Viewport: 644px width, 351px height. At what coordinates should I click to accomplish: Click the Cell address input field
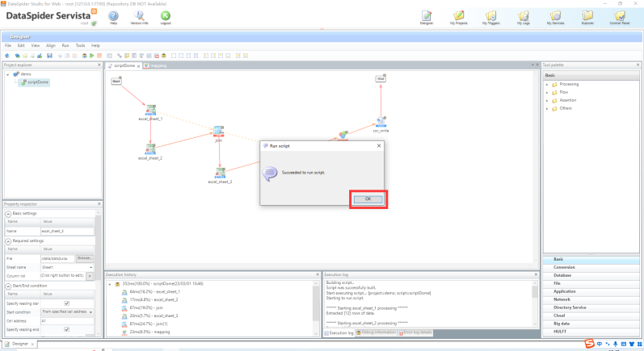click(x=67, y=321)
